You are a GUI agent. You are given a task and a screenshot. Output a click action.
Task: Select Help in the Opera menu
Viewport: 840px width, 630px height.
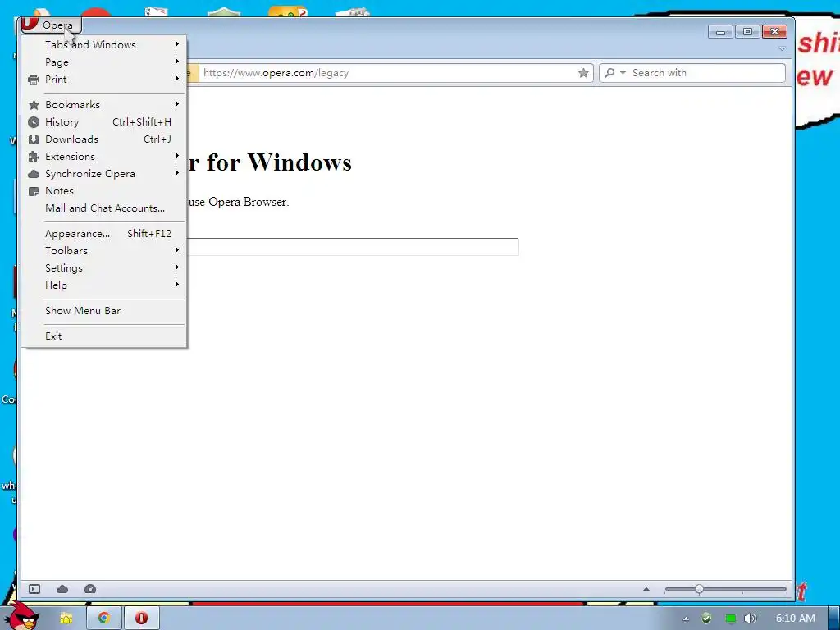coord(104,285)
